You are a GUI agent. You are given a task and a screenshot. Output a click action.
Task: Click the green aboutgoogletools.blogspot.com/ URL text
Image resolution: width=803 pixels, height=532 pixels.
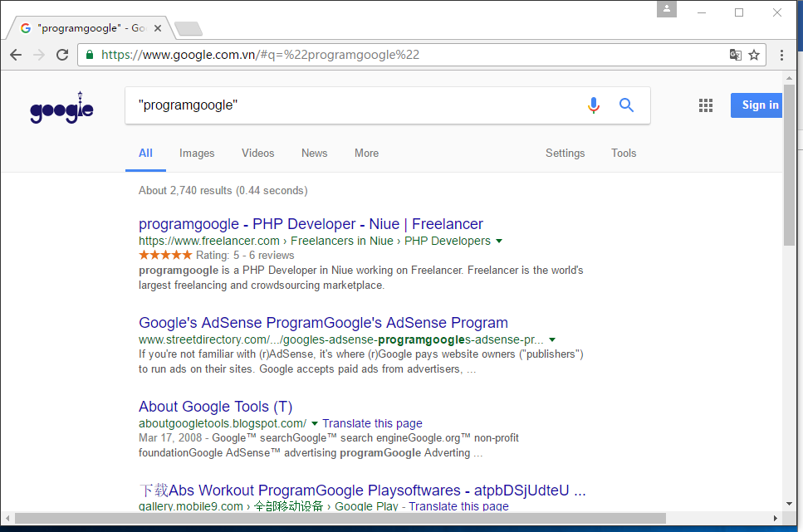(x=223, y=423)
